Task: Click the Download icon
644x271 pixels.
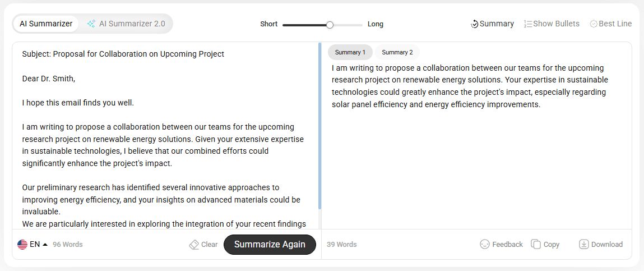Action: point(583,244)
